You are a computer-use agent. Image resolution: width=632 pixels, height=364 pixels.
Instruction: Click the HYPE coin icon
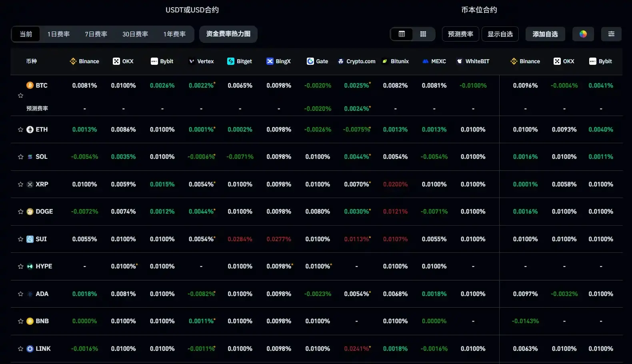tap(30, 266)
